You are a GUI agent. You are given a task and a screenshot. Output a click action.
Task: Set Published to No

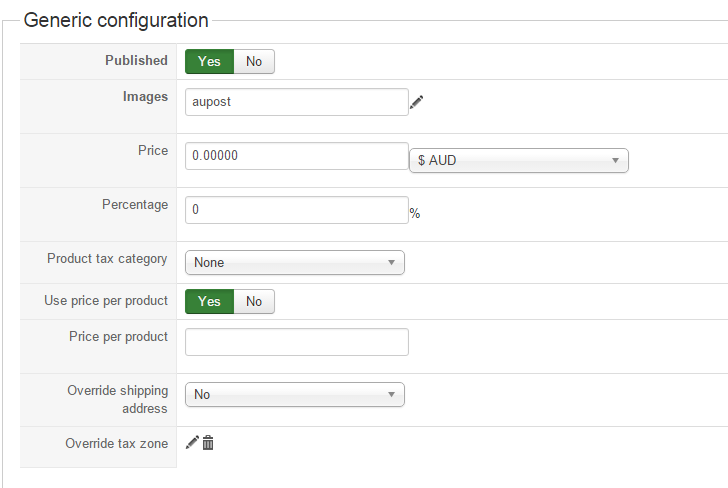(254, 61)
